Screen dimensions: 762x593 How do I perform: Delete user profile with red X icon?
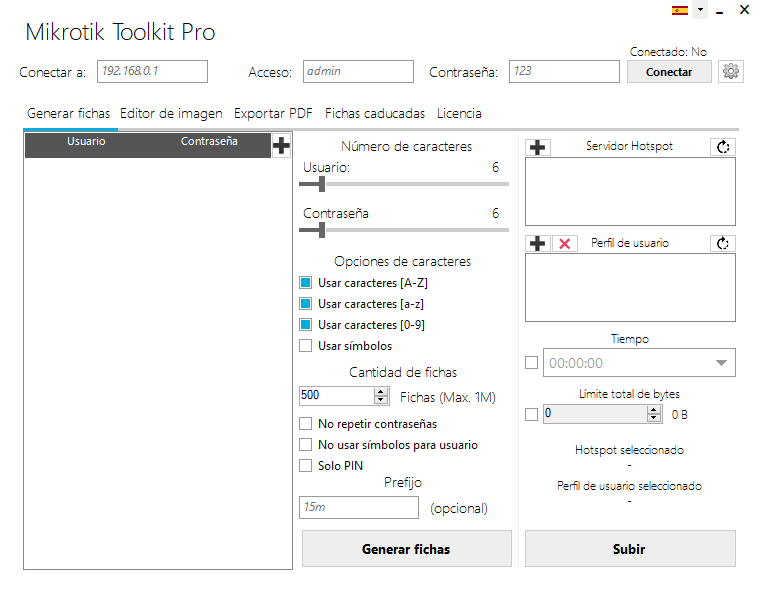click(565, 243)
